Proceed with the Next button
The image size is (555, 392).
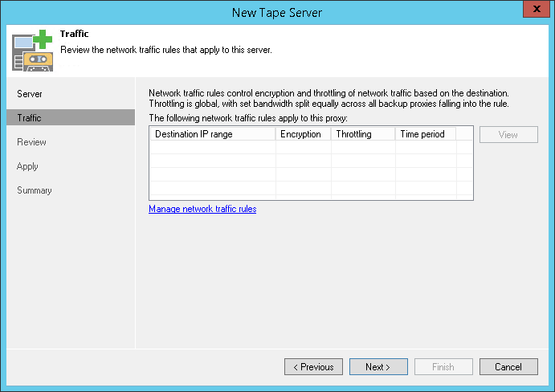[x=378, y=367]
